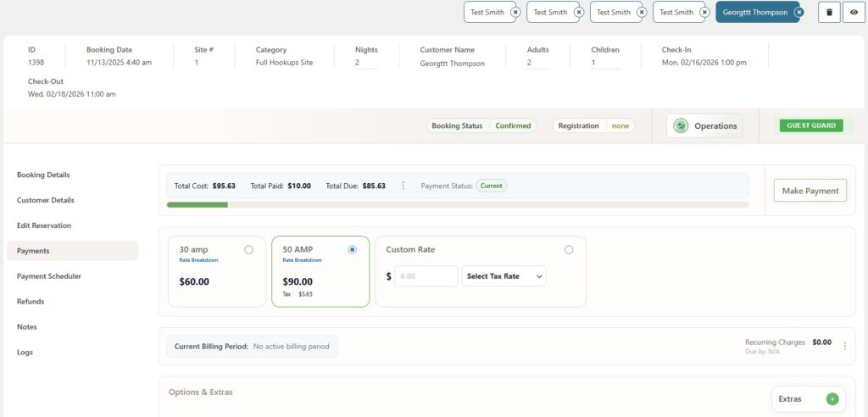Image resolution: width=868 pixels, height=417 pixels.
Task: Close the first Test Smith tab
Action: click(515, 13)
